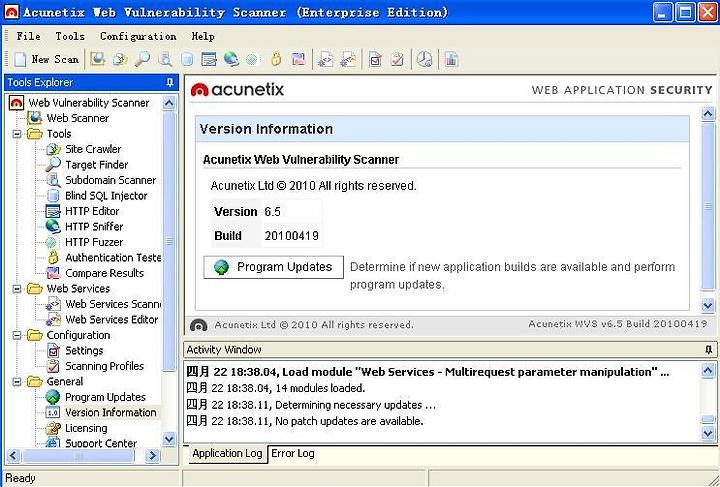The height and width of the screenshot is (487, 720).
Task: Open the Configuration menu
Action: (138, 36)
